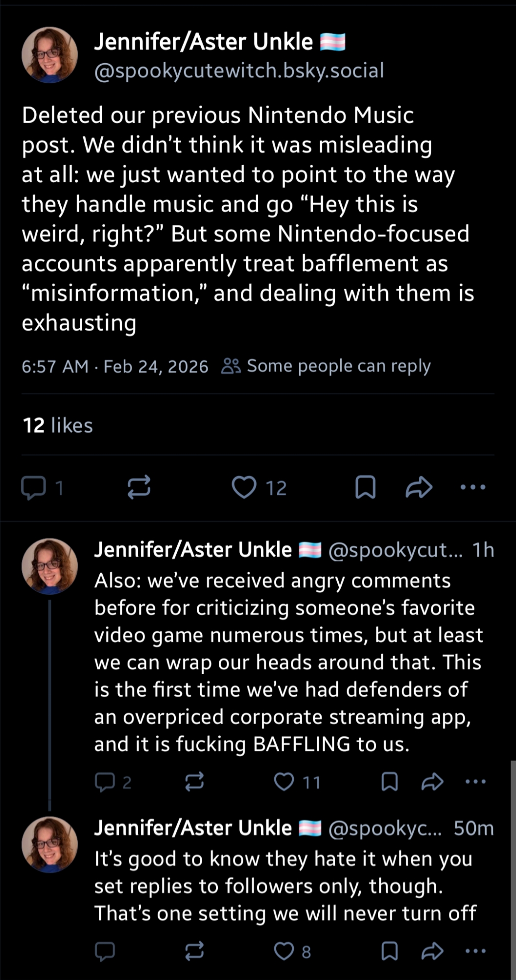This screenshot has height=980, width=516.
Task: Open more options on 'angry comments' reply
Action: [x=475, y=782]
